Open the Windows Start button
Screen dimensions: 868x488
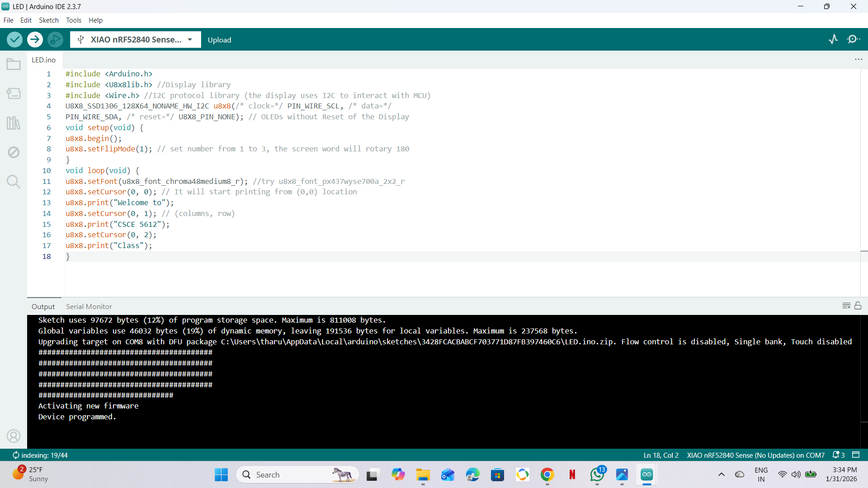[221, 474]
